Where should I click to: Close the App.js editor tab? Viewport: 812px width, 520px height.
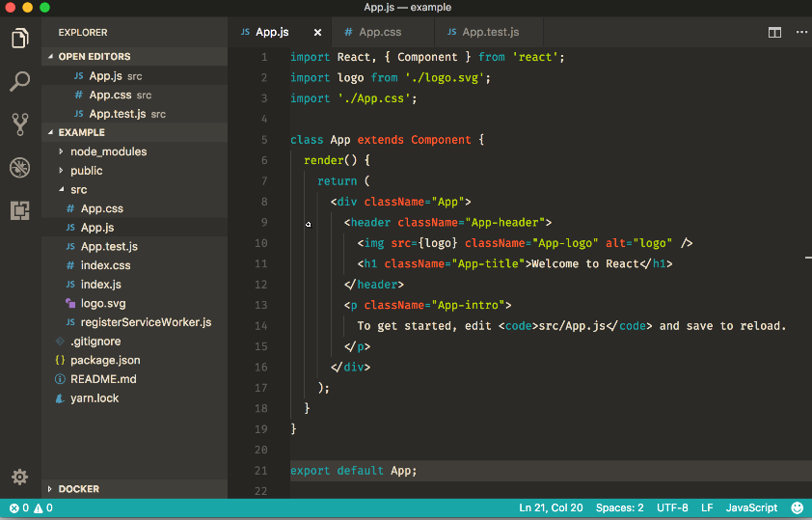pyautogui.click(x=317, y=32)
